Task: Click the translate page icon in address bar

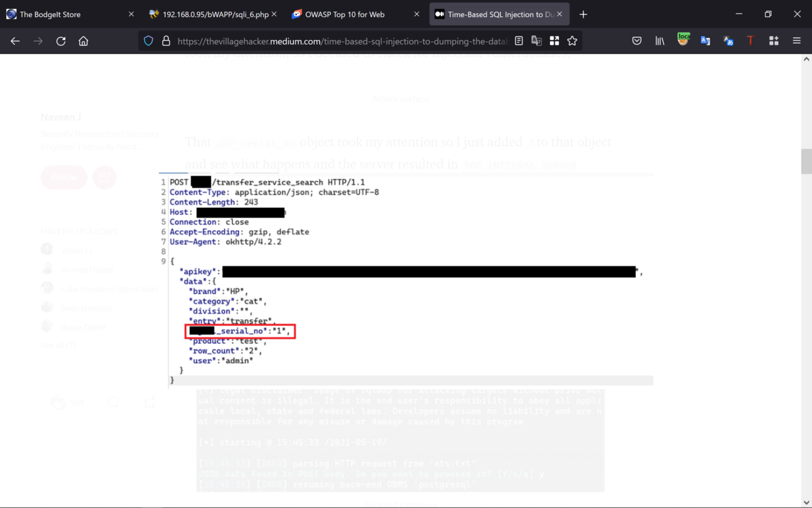Action: pyautogui.click(x=537, y=41)
